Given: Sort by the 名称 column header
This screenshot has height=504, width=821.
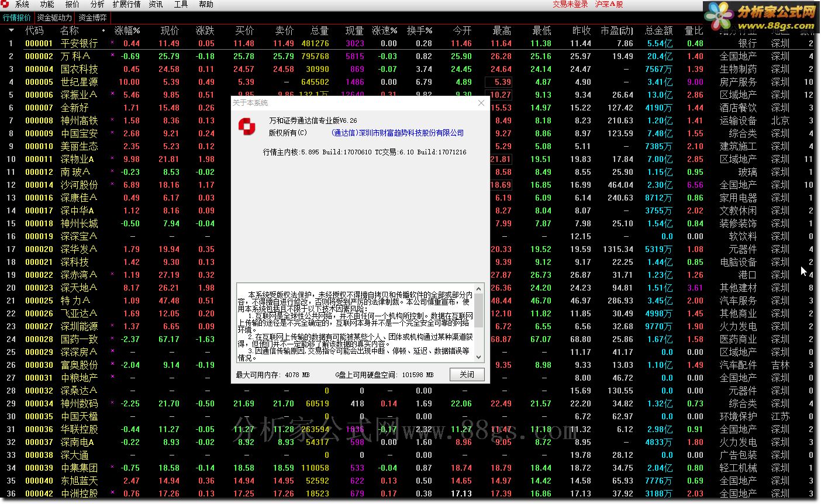Looking at the screenshot, I should coord(70,30).
